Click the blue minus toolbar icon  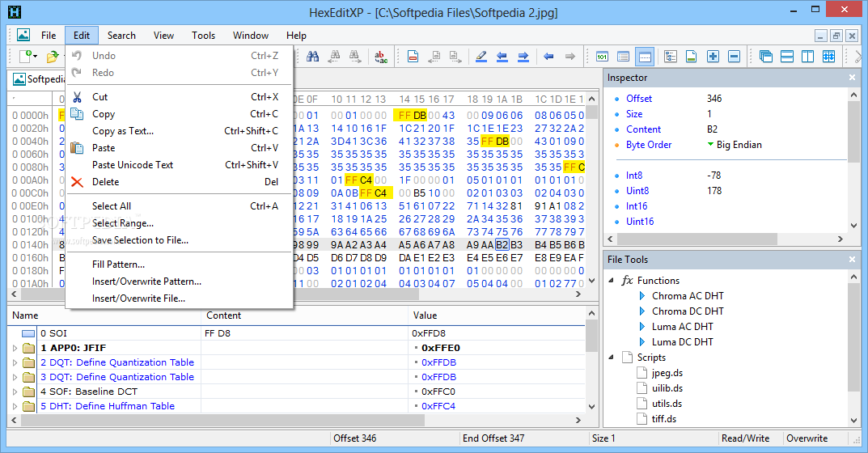click(x=734, y=57)
